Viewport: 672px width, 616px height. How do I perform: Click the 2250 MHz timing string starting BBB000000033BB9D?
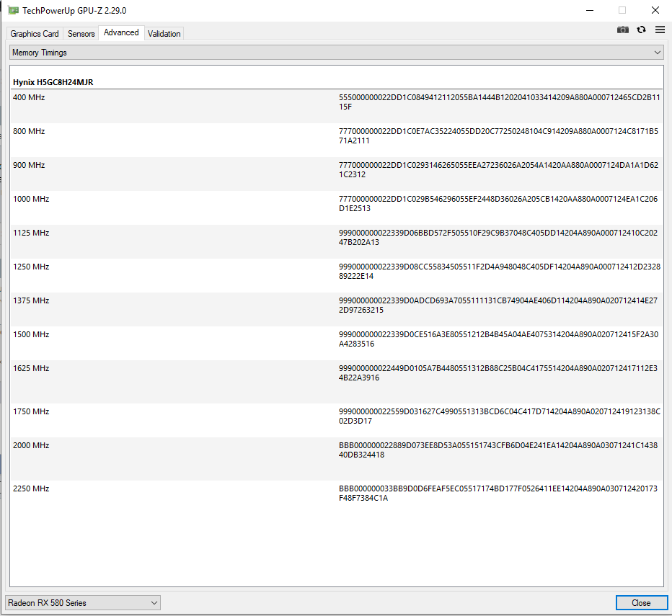pos(498,493)
